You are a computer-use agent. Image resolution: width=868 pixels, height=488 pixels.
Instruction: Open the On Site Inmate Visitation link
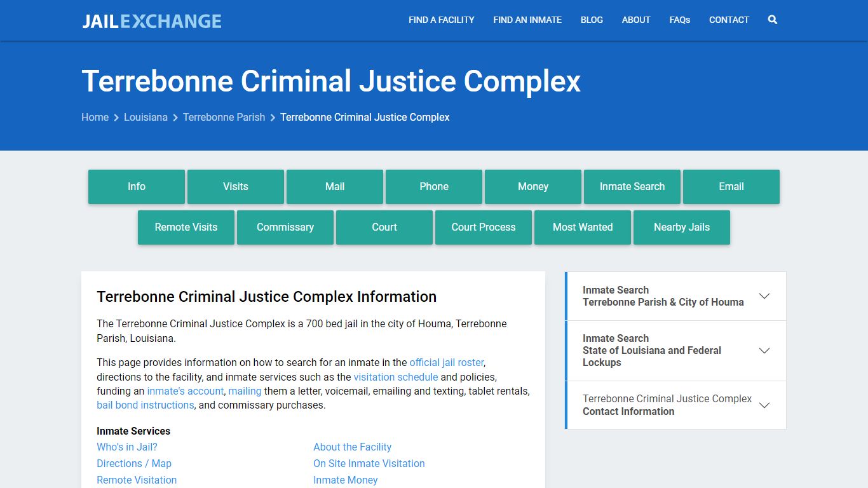pyautogui.click(x=369, y=463)
